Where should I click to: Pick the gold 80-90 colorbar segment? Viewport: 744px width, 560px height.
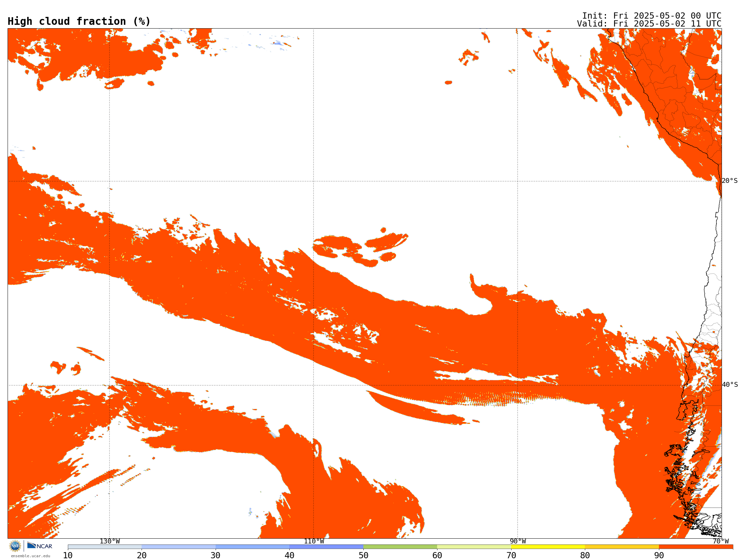tap(622, 547)
